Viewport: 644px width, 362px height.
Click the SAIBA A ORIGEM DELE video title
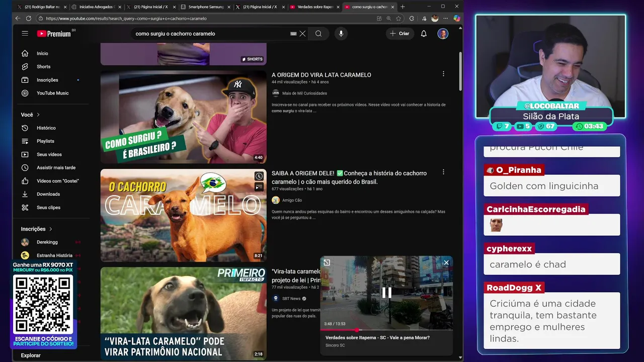pos(349,177)
